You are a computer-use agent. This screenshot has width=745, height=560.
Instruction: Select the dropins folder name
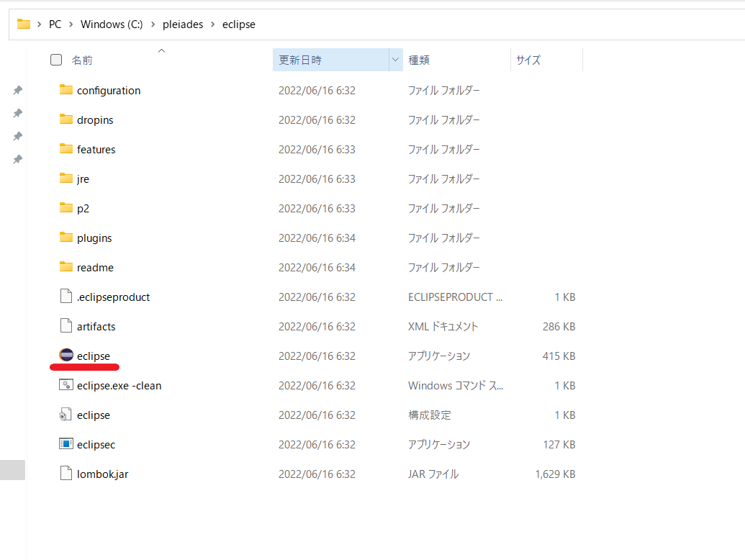[x=95, y=119]
